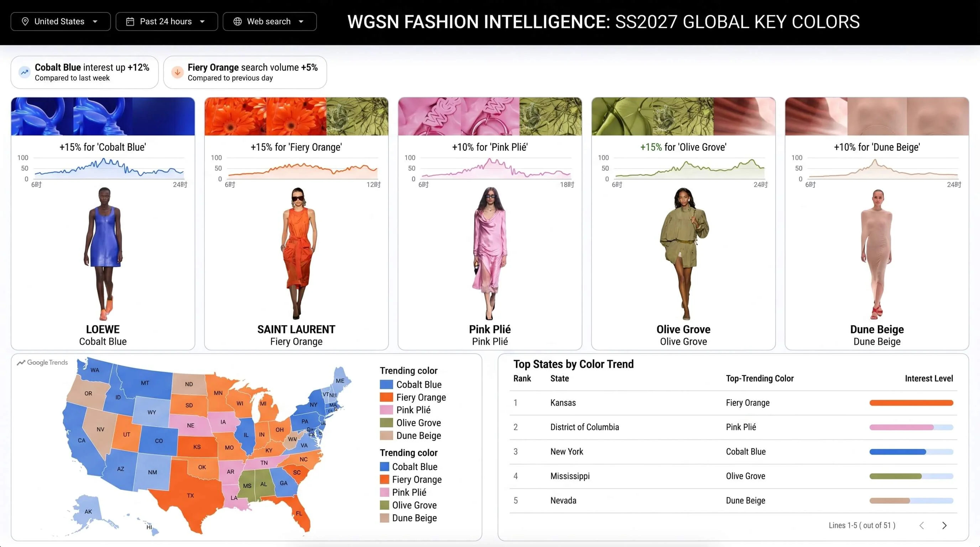
Task: Click the location pin icon
Action: click(x=25, y=21)
